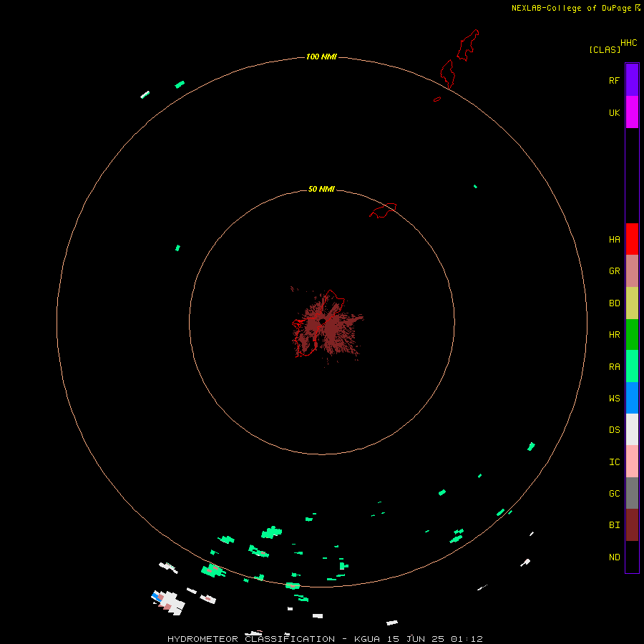Viewport: 644px width, 644px height.
Task: Click the RA legend label
Action: (x=614, y=367)
